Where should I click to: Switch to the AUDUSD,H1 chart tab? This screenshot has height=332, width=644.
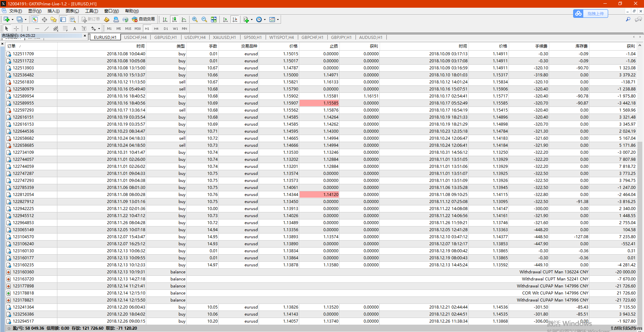[x=371, y=37]
